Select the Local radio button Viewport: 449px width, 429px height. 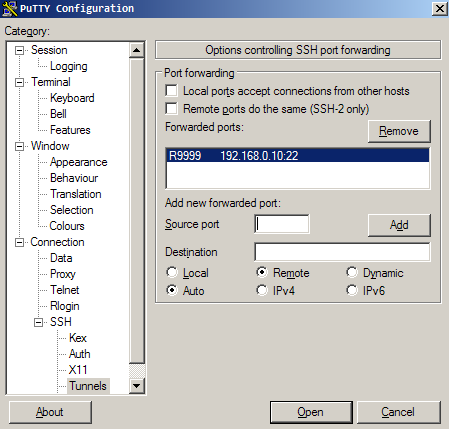[x=172, y=273]
